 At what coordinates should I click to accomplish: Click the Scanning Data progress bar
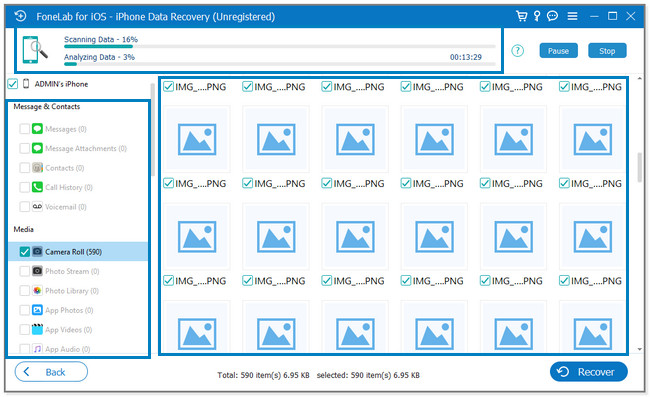pyautogui.click(x=280, y=46)
